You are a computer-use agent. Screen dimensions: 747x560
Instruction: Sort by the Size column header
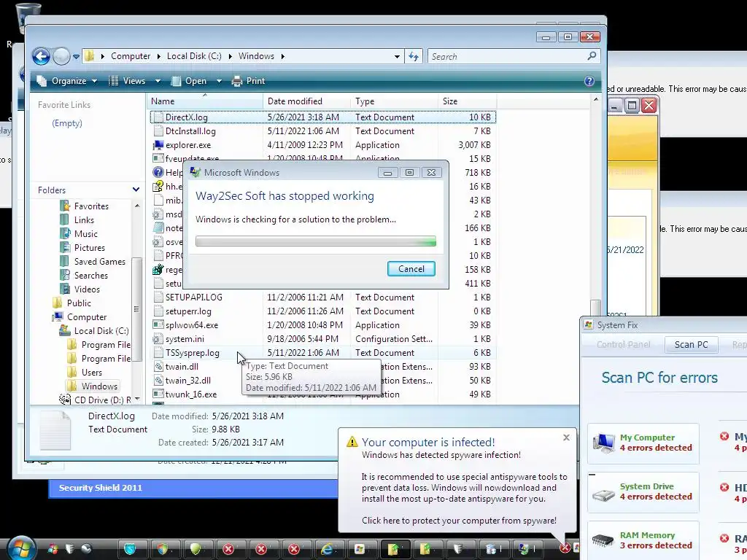[x=467, y=101]
